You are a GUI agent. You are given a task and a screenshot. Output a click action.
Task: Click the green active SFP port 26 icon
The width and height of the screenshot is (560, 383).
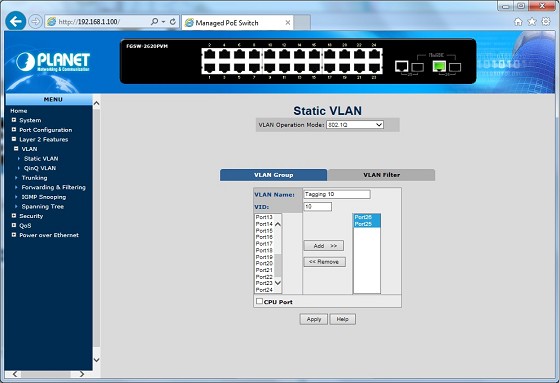(439, 66)
